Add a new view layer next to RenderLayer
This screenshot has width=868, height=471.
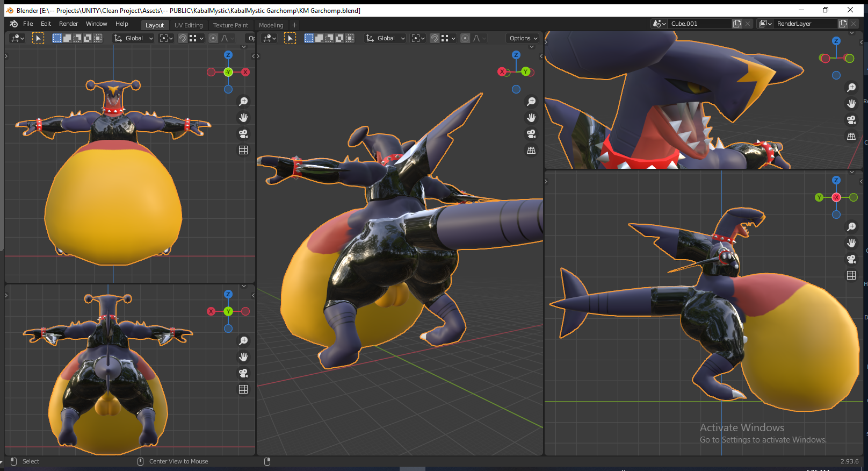point(843,24)
